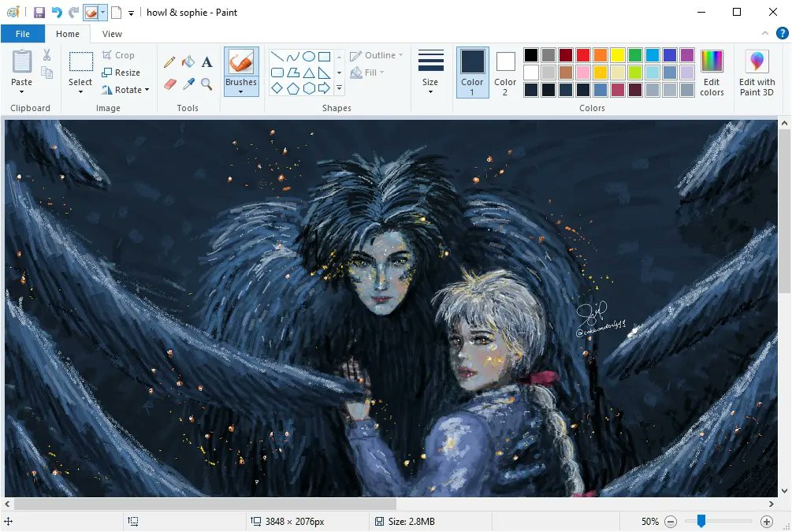The width and height of the screenshot is (792, 532).
Task: Open the Brushes dropdown arrow
Action: tap(241, 92)
